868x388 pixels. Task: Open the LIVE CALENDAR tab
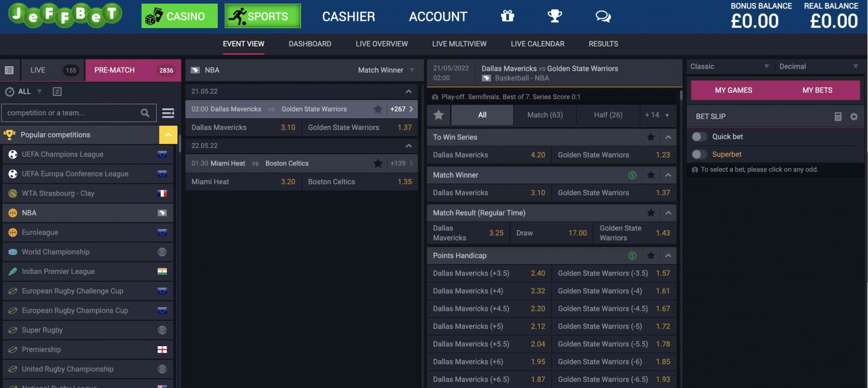pos(537,44)
